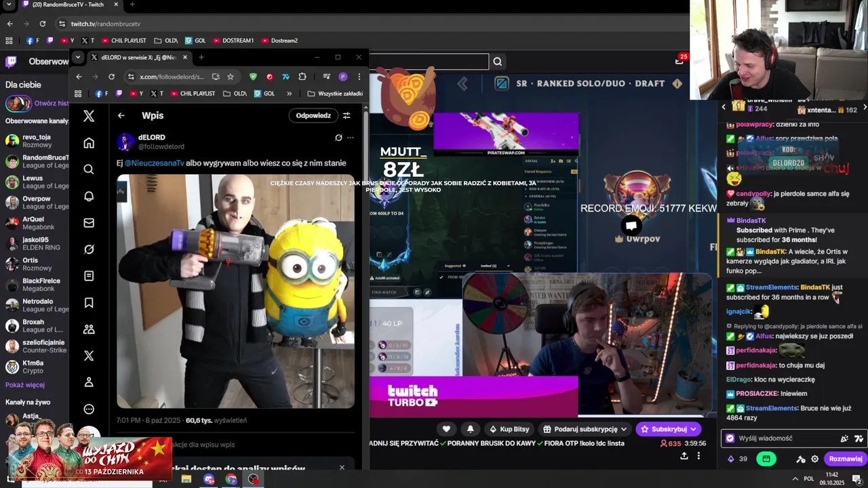Open K1m6a Crypto channel in sidebar
Viewport: 868px width, 488px height.
tap(35, 367)
